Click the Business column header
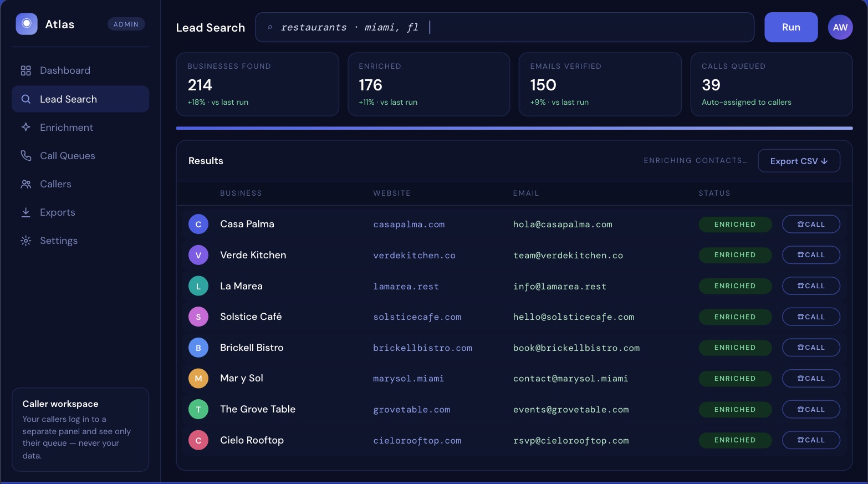 click(241, 193)
